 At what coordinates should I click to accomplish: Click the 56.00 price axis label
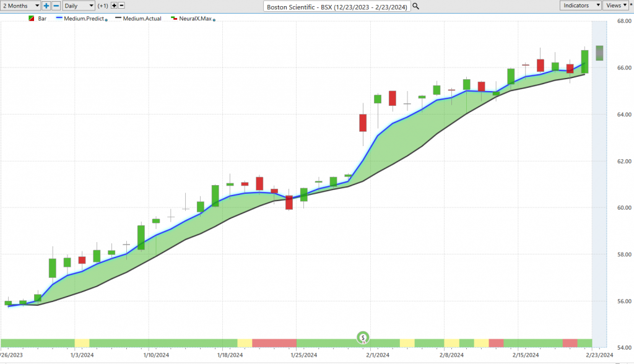(624, 301)
